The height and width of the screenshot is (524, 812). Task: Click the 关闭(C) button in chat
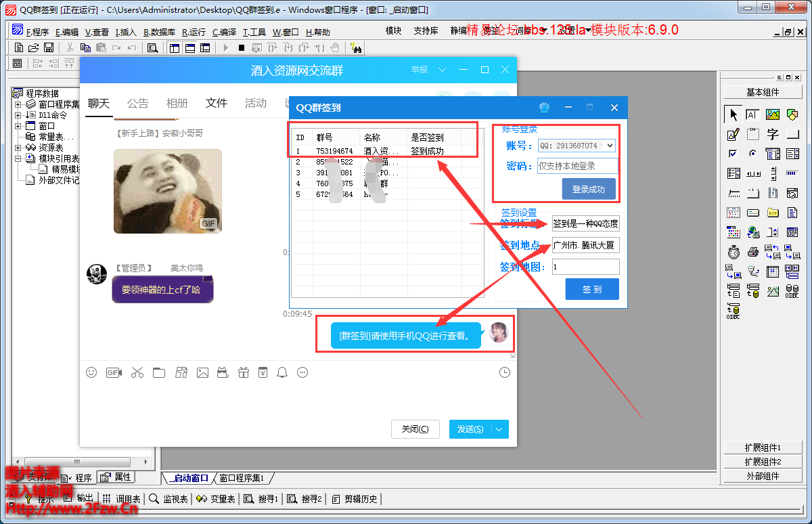(415, 429)
